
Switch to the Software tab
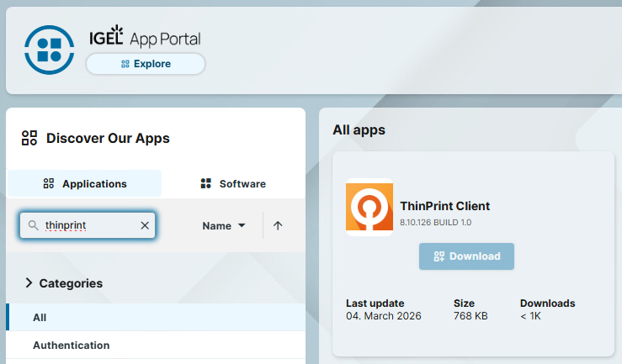click(233, 184)
